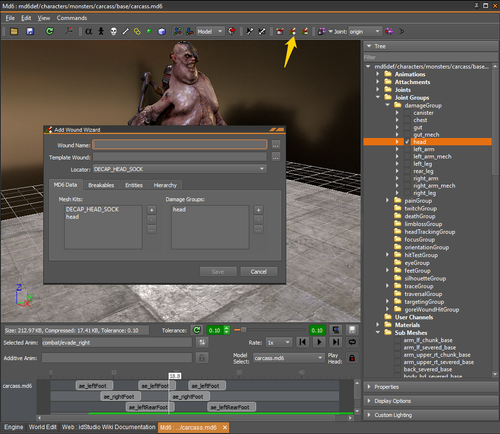Click the monitor icon right of tolerance value
Viewport: 500px width, 434px height.
pyautogui.click(x=336, y=330)
